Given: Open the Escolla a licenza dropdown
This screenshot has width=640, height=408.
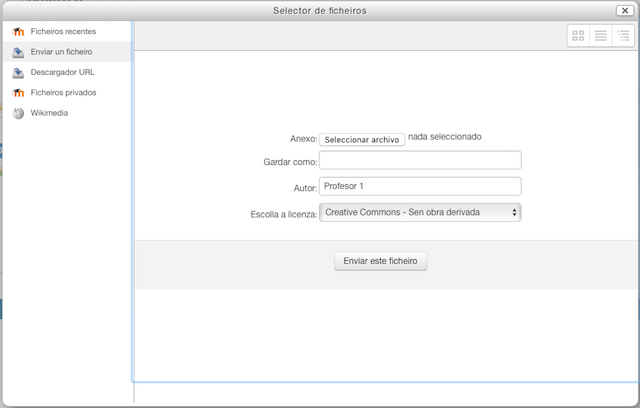Looking at the screenshot, I should (x=420, y=212).
